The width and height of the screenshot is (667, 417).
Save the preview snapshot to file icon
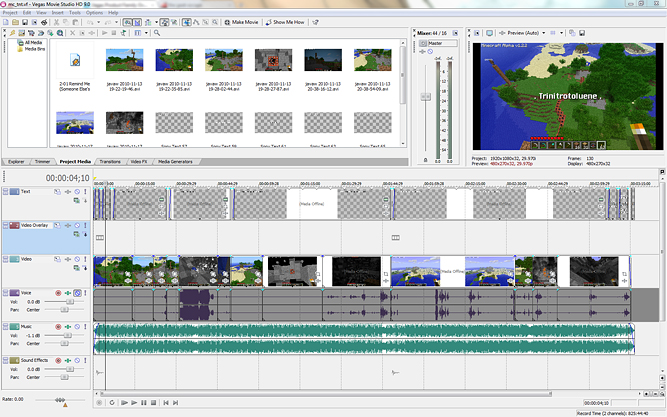(582, 33)
